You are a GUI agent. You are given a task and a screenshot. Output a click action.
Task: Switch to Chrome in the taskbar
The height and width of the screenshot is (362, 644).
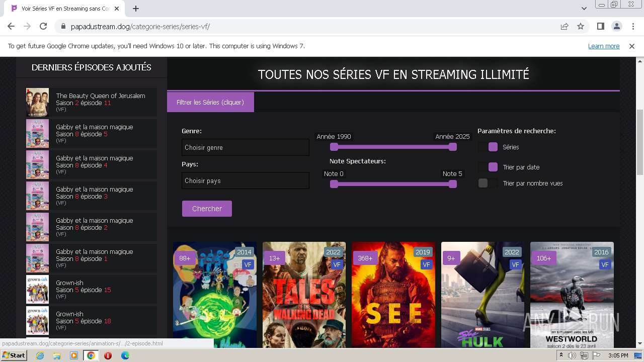[x=91, y=355]
